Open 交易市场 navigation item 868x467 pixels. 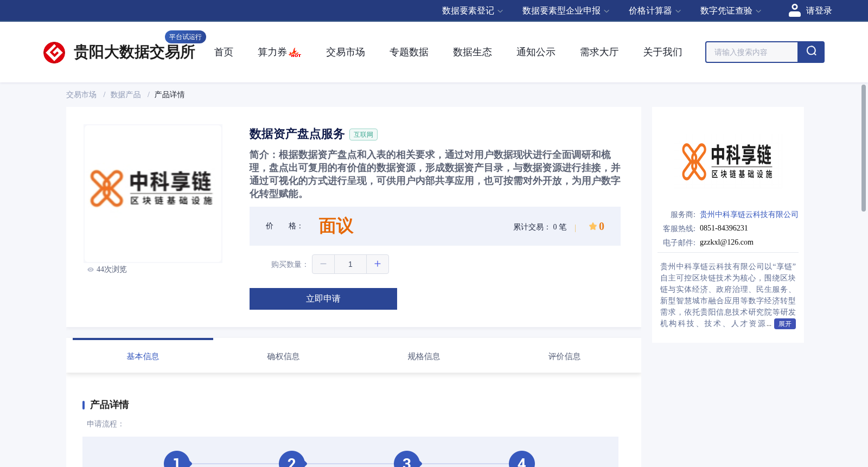pyautogui.click(x=346, y=52)
